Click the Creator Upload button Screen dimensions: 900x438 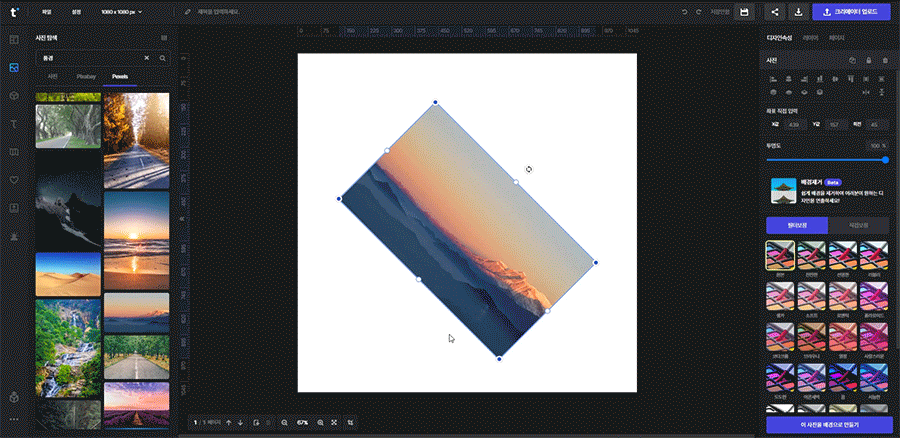[x=852, y=11]
